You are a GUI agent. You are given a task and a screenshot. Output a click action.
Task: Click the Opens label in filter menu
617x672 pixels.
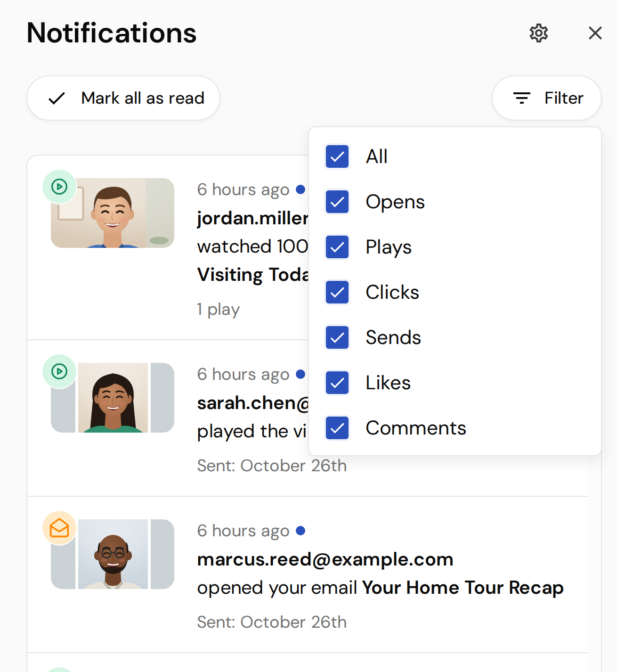tap(395, 202)
